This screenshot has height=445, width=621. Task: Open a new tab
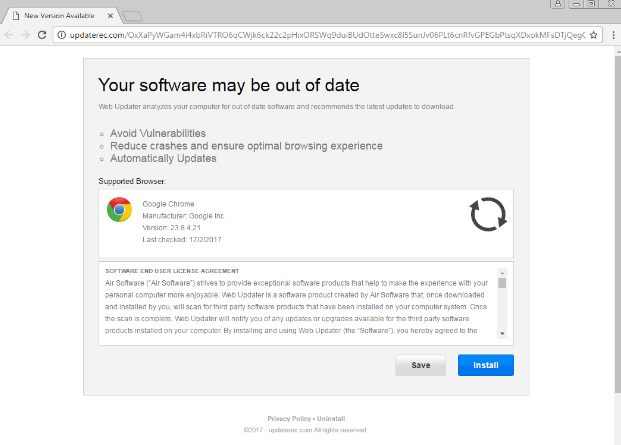pyautogui.click(x=132, y=16)
